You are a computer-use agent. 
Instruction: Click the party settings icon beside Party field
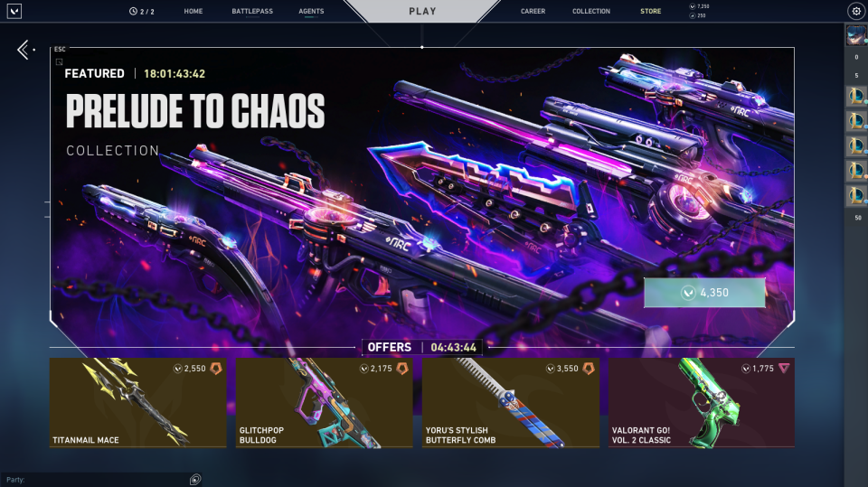pos(195,479)
